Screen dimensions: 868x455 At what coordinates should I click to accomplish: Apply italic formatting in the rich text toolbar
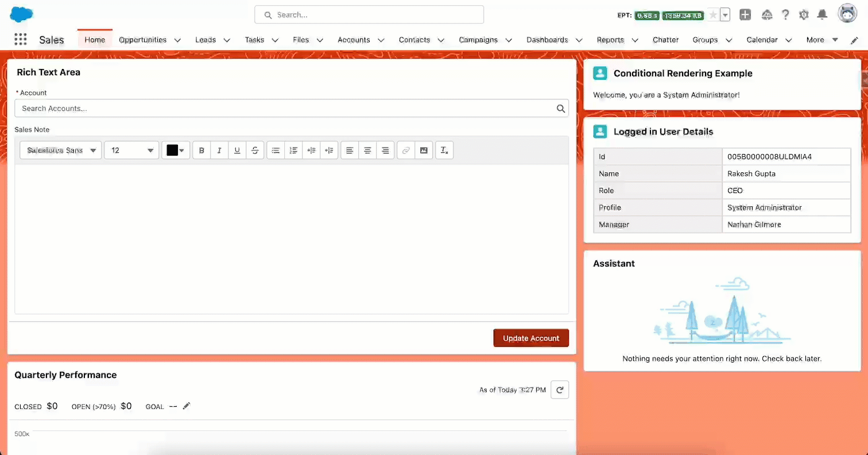(x=219, y=150)
